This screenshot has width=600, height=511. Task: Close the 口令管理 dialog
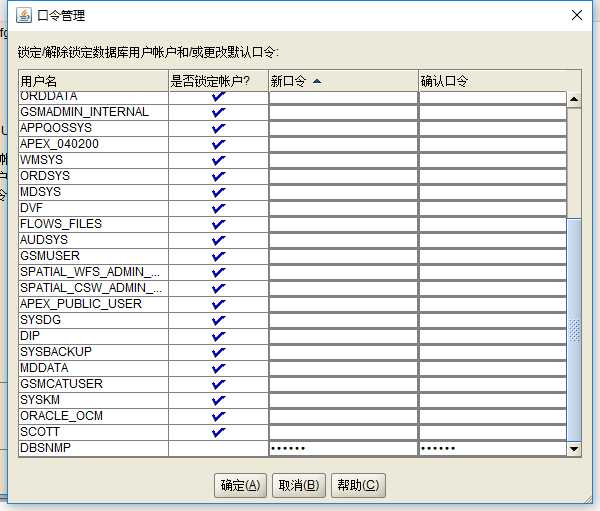[577, 15]
